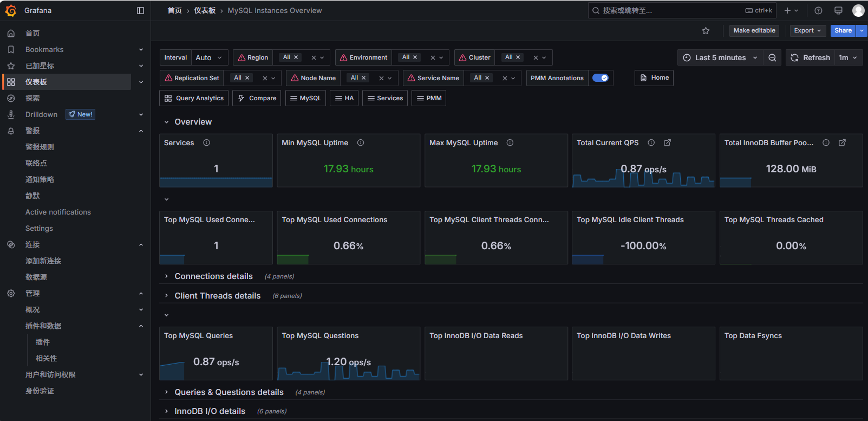Open the PMM dashboards menu
This screenshot has height=421, width=868.
pos(429,98)
